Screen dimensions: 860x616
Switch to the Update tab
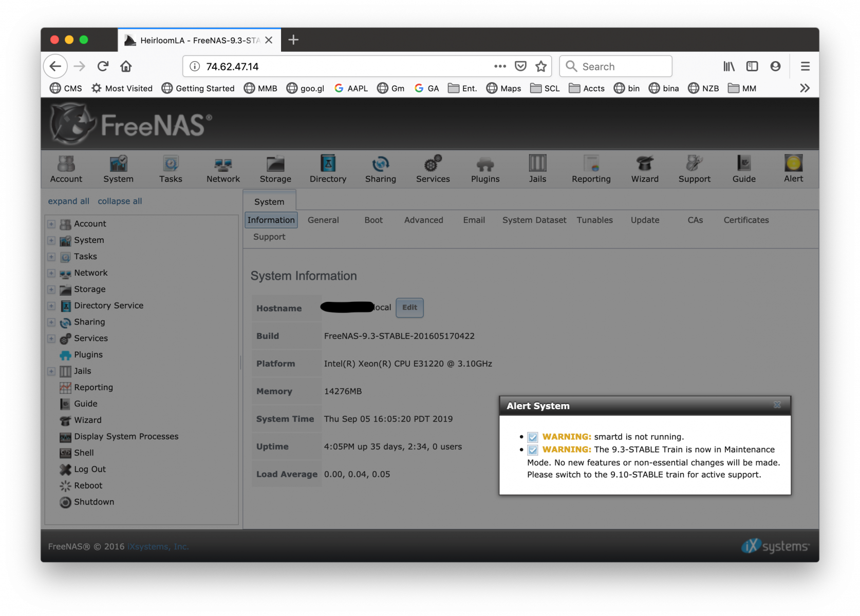click(x=645, y=220)
